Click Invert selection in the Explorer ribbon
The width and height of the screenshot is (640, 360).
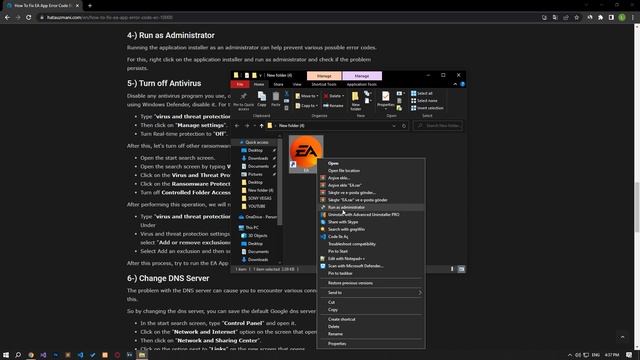pyautogui.click(x=427, y=108)
